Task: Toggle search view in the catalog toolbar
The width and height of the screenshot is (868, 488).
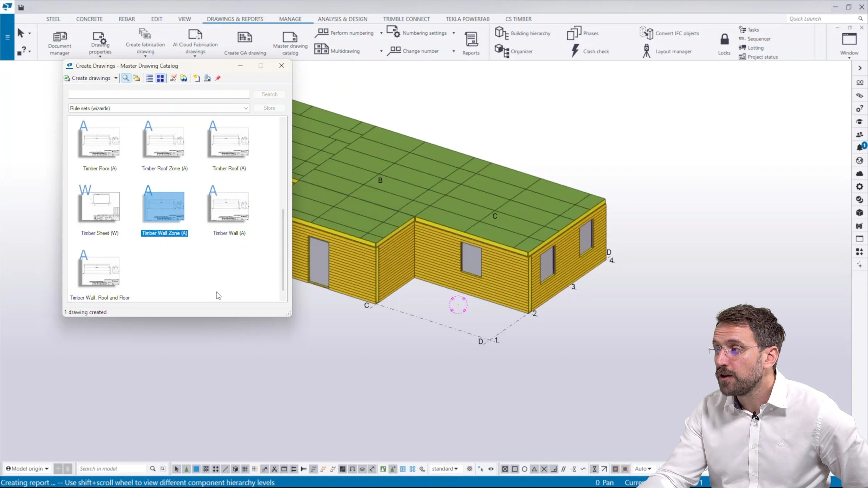Action: pyautogui.click(x=126, y=78)
